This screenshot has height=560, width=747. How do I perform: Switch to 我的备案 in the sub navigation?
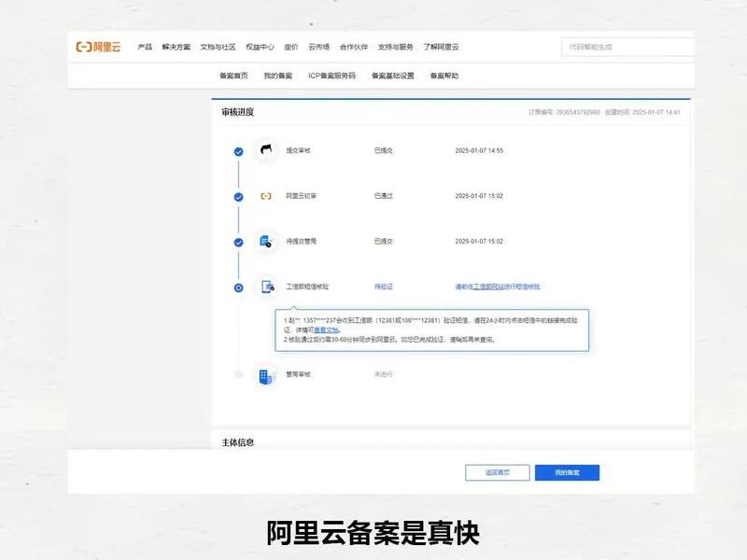click(277, 76)
